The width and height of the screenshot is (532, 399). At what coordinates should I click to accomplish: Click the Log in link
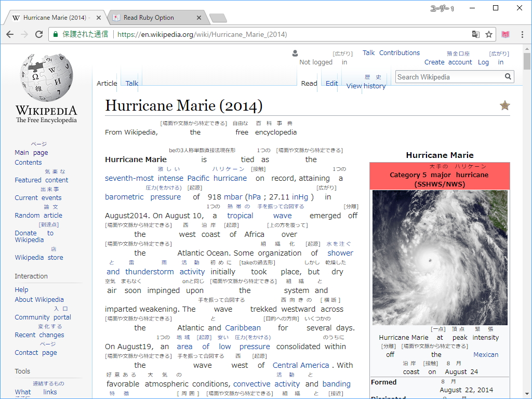point(490,62)
